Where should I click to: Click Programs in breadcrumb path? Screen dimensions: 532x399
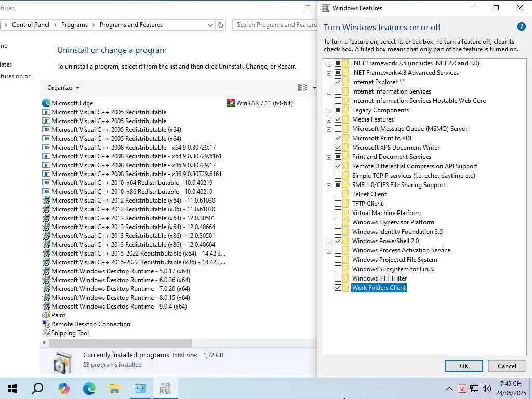pos(74,25)
